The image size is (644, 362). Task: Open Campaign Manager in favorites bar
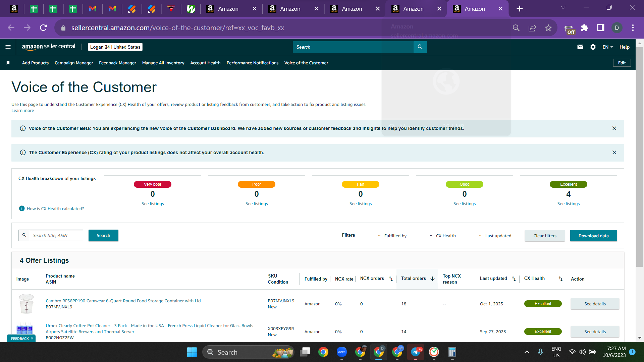click(x=74, y=63)
